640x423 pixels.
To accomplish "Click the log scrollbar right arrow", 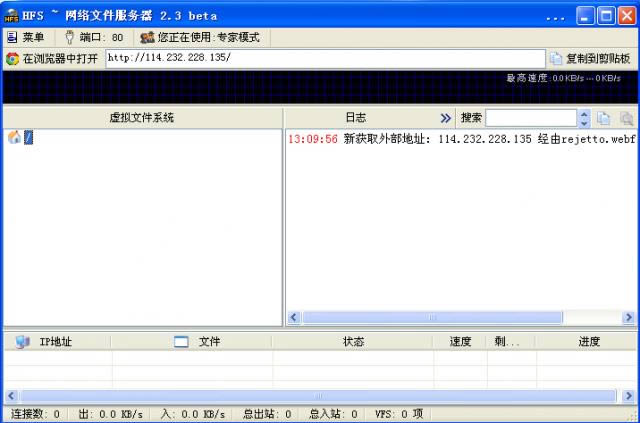I will (x=629, y=317).
